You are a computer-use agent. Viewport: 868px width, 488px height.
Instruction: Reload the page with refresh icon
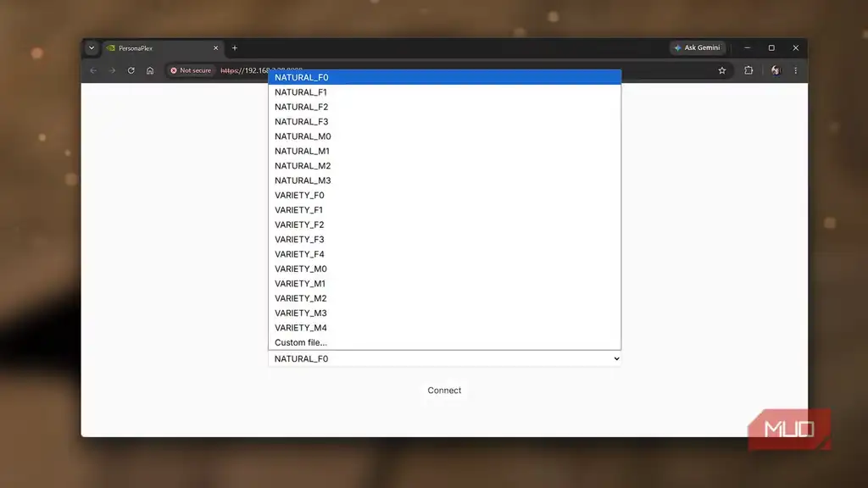click(x=131, y=70)
